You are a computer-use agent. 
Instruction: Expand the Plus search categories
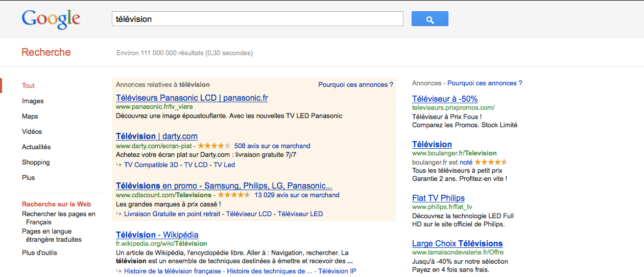pyautogui.click(x=29, y=177)
